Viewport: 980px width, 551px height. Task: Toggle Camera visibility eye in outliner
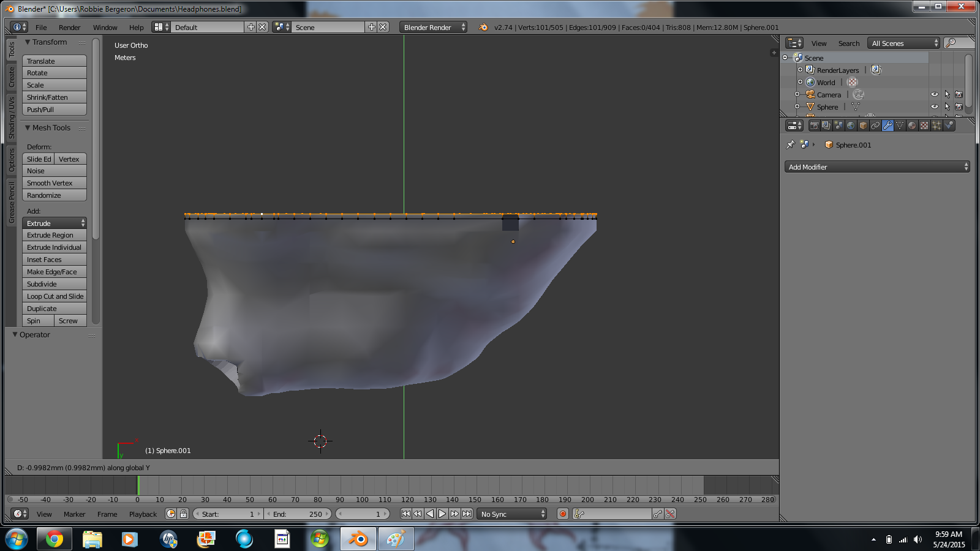click(x=935, y=94)
